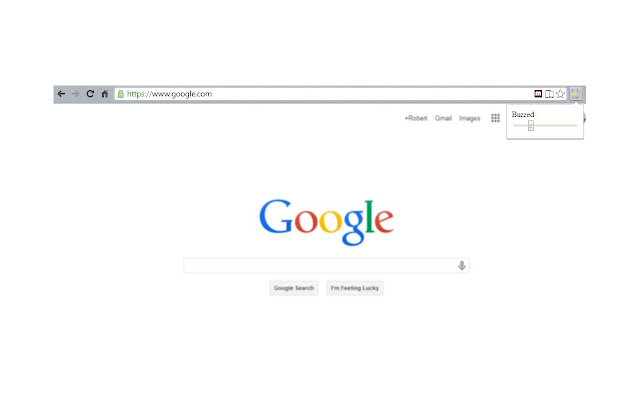
Task: Open the +Robert profile link
Action: click(x=416, y=118)
